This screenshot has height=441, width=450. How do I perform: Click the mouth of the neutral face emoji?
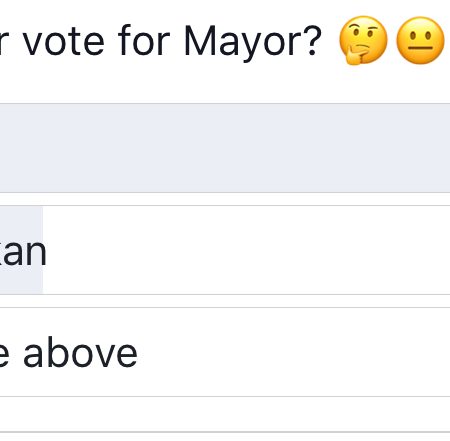click(420, 48)
